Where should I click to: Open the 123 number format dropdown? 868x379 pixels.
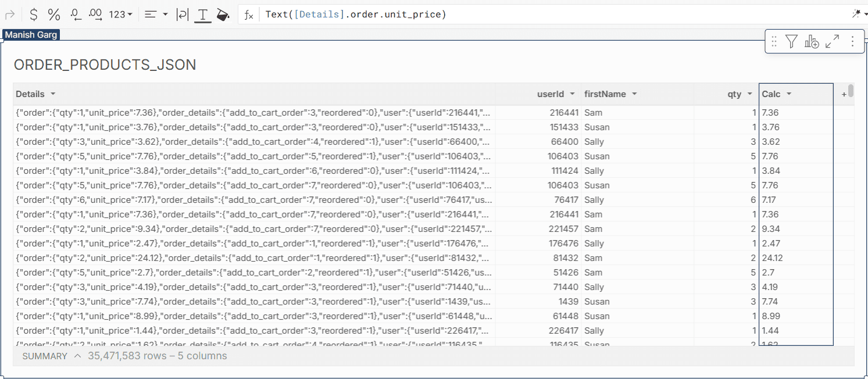click(121, 15)
